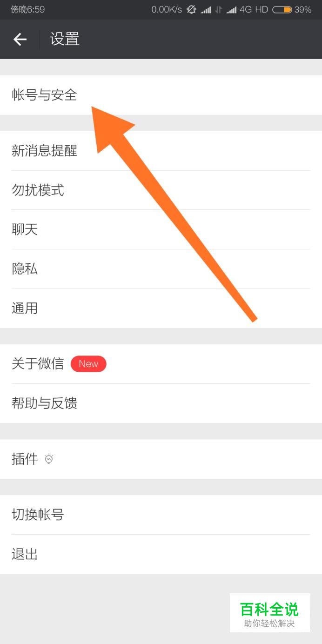This screenshot has height=644, width=322.
Task: Open 插件 entry
Action: tap(161, 459)
